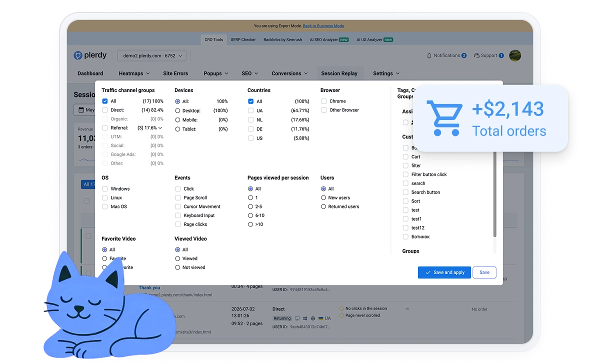Click the Save button

point(484,272)
